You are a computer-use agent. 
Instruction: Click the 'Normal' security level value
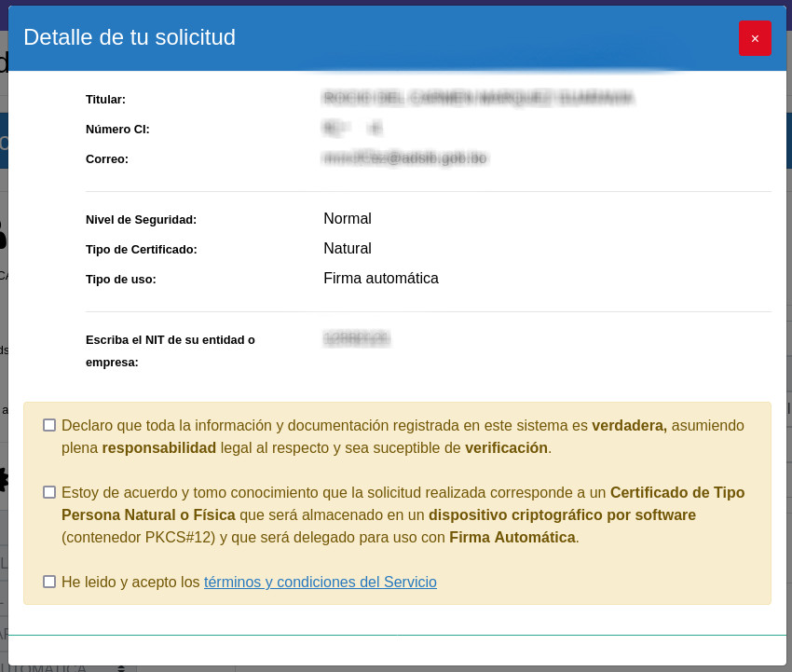coord(348,219)
